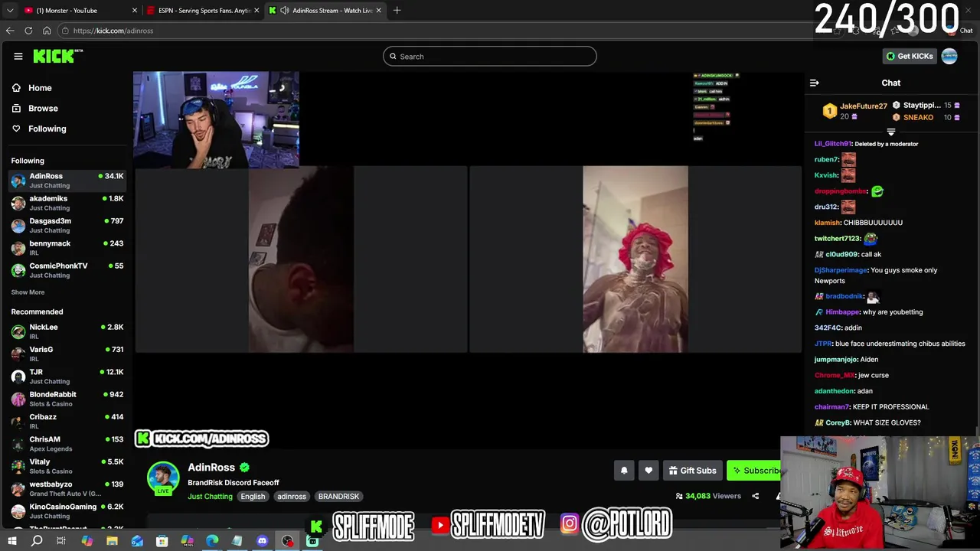The width and height of the screenshot is (980, 551).
Task: Open the Kick hamburger sidebar menu
Action: [18, 56]
